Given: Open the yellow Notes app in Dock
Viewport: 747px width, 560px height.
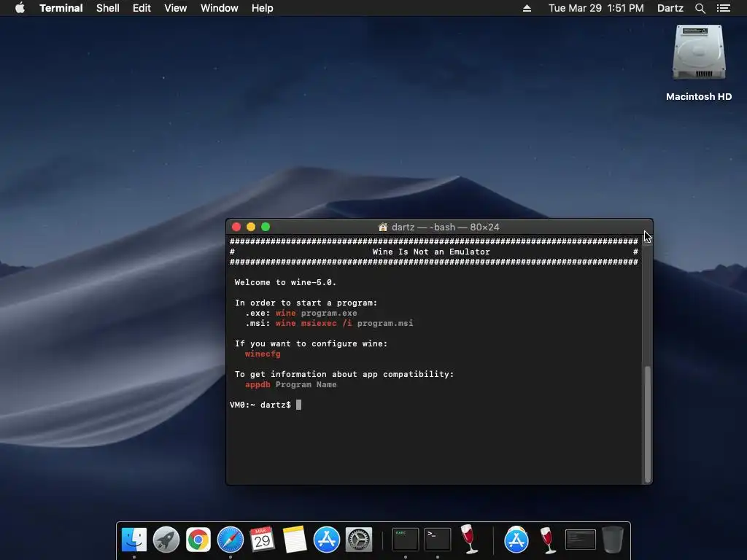Looking at the screenshot, I should (x=295, y=540).
